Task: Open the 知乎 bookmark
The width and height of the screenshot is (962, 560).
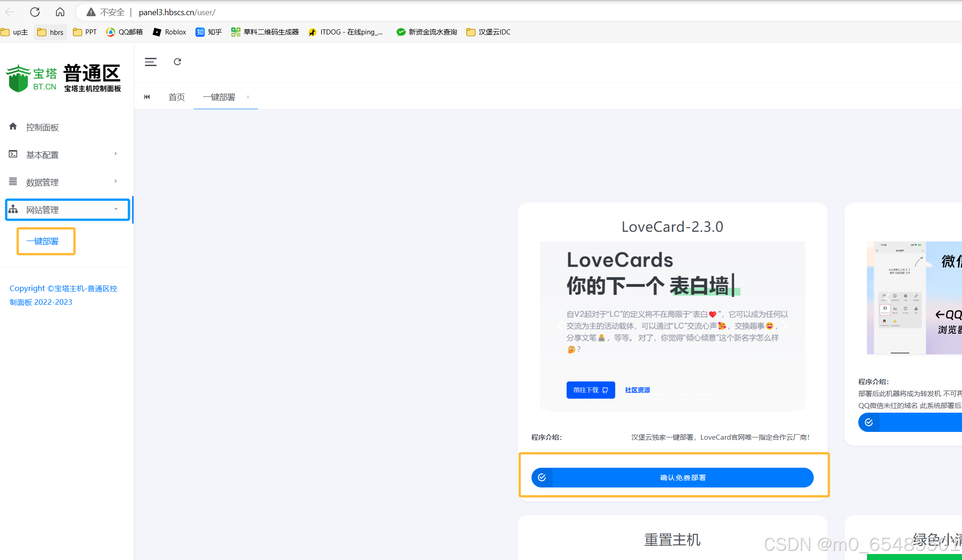Action: pyautogui.click(x=209, y=32)
